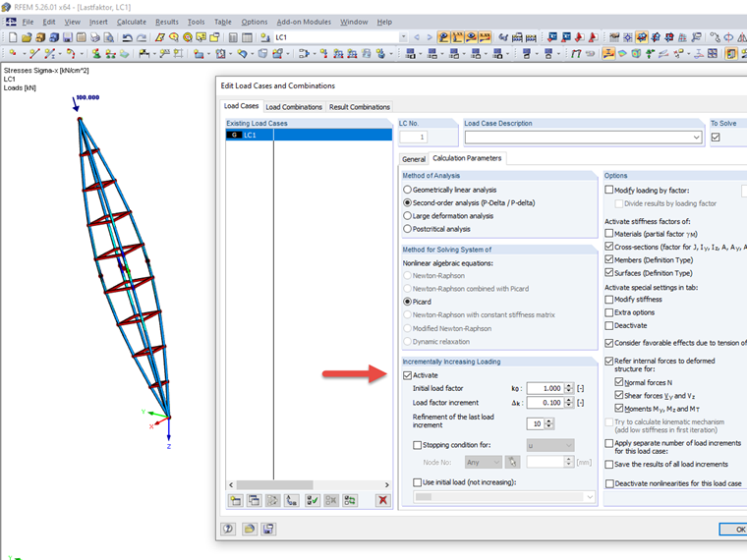Viewport: 747px width, 560px height.
Task: Click the Print icon in the toolbar
Action: [95, 37]
